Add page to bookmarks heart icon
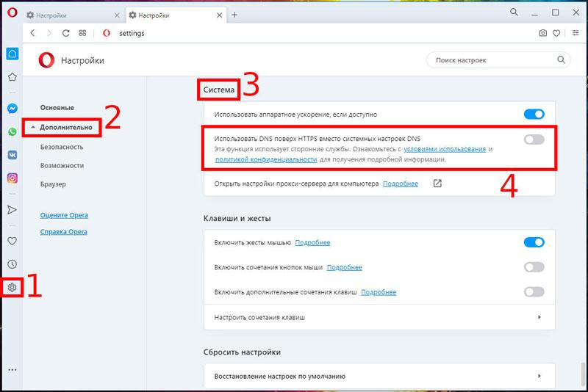Screen dimensions: 588x392 (556, 33)
